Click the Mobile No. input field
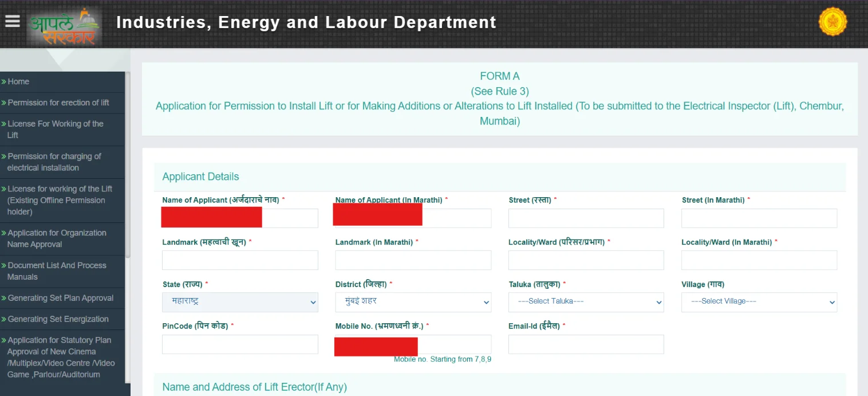Image resolution: width=868 pixels, height=396 pixels. (x=413, y=344)
